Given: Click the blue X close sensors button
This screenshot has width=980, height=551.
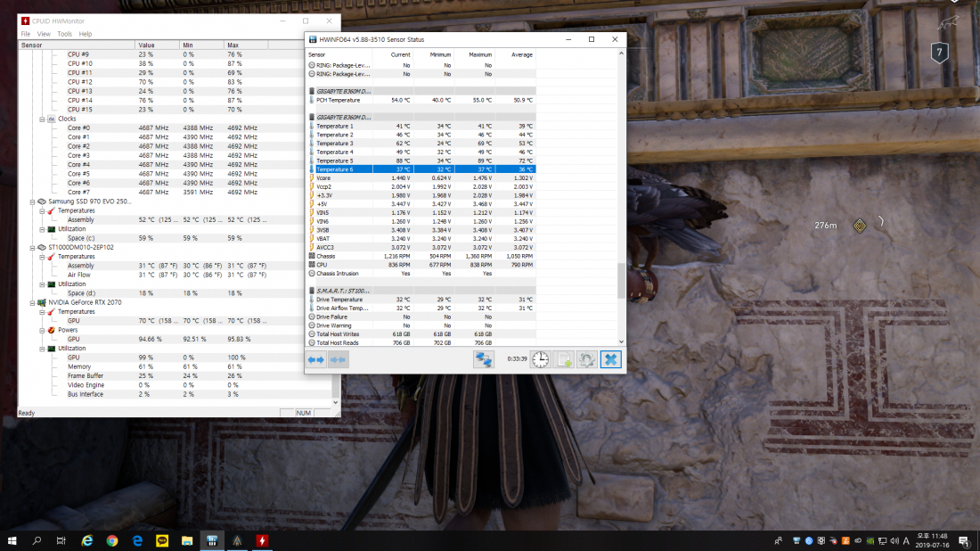Looking at the screenshot, I should (x=610, y=359).
